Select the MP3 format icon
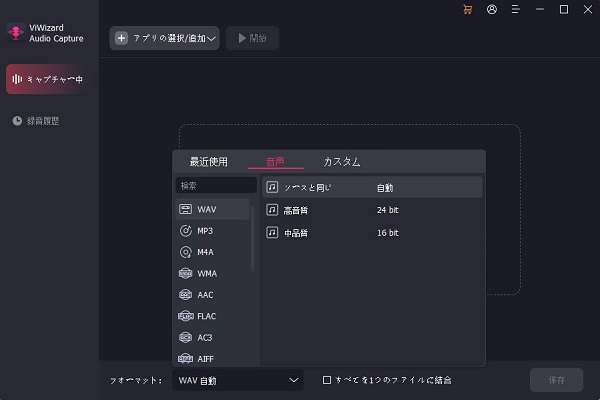The image size is (600, 400). click(186, 231)
